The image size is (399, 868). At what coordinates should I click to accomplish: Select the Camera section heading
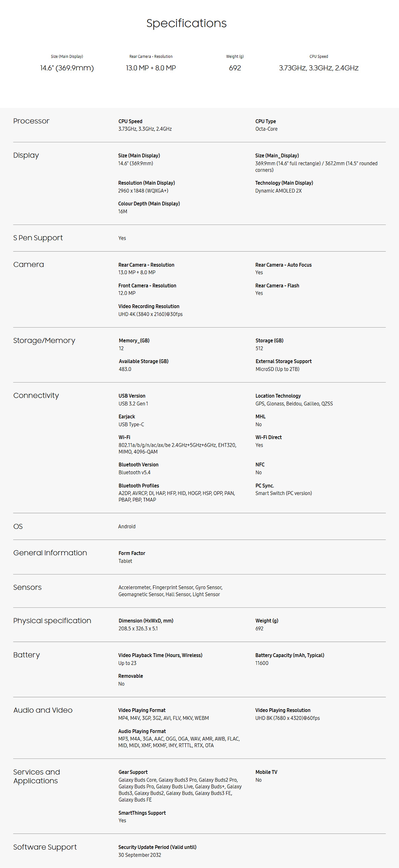29,265
